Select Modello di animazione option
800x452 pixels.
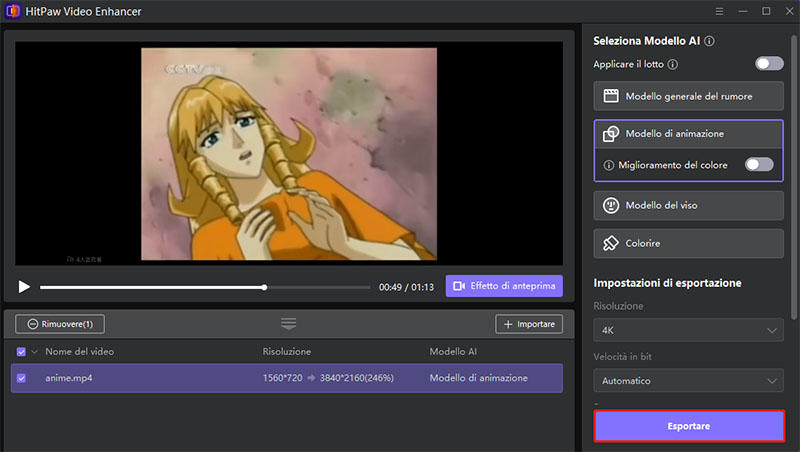click(x=688, y=134)
